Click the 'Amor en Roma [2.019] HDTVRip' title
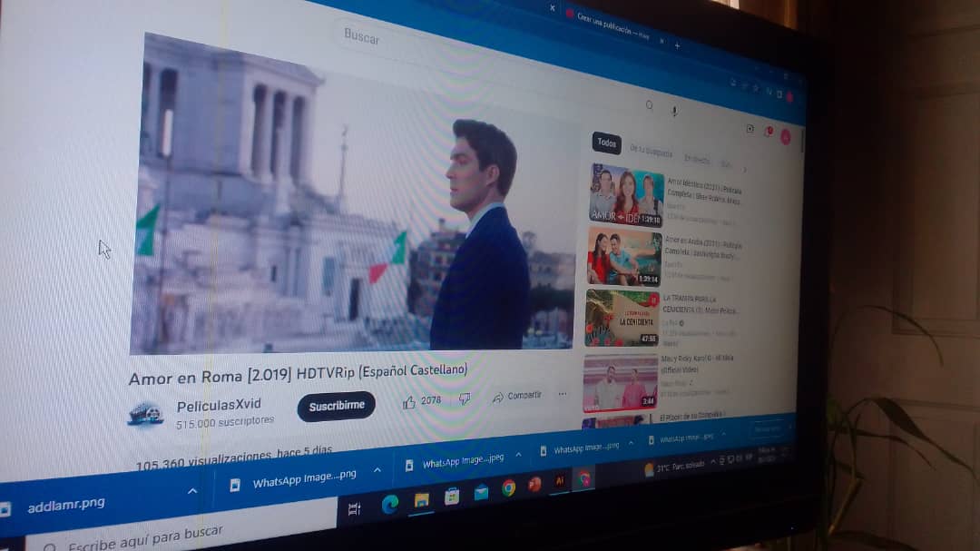 click(298, 374)
